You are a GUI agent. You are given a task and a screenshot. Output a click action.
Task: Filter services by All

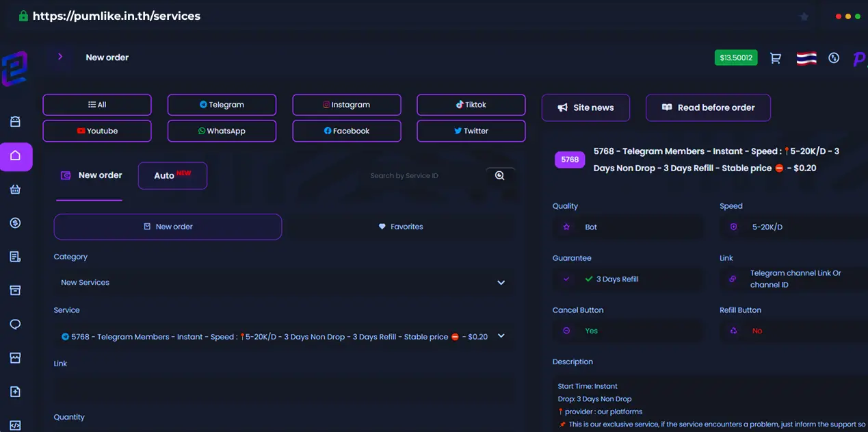coord(97,105)
